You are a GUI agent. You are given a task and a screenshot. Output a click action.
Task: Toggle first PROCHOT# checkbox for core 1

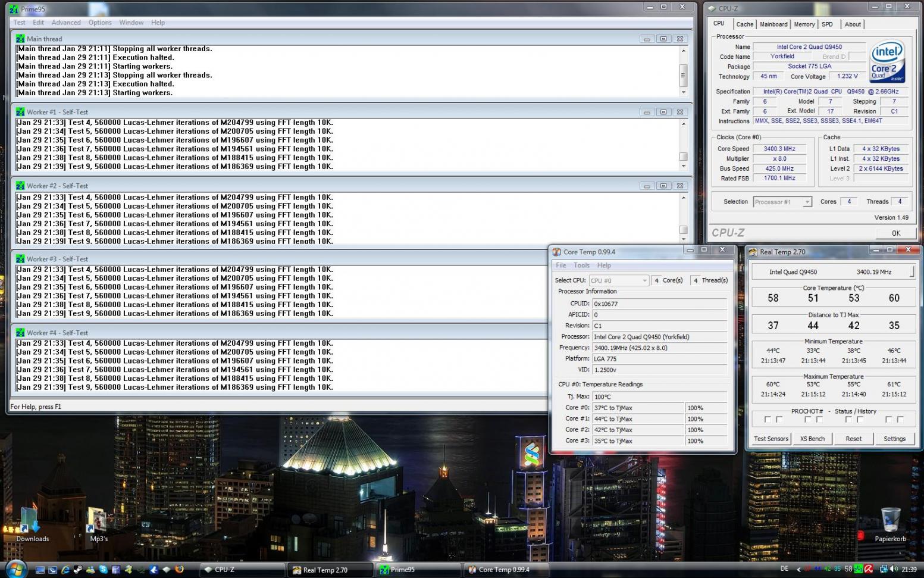point(808,420)
